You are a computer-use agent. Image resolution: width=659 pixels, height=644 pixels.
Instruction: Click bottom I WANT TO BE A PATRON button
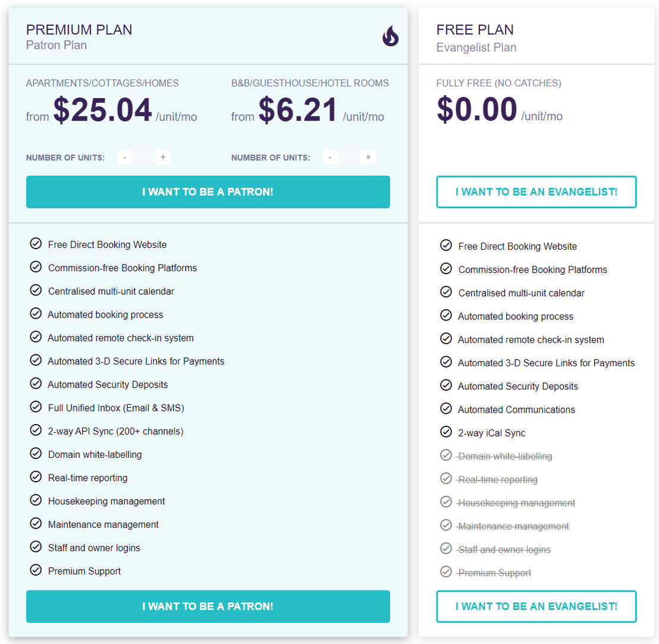click(208, 607)
